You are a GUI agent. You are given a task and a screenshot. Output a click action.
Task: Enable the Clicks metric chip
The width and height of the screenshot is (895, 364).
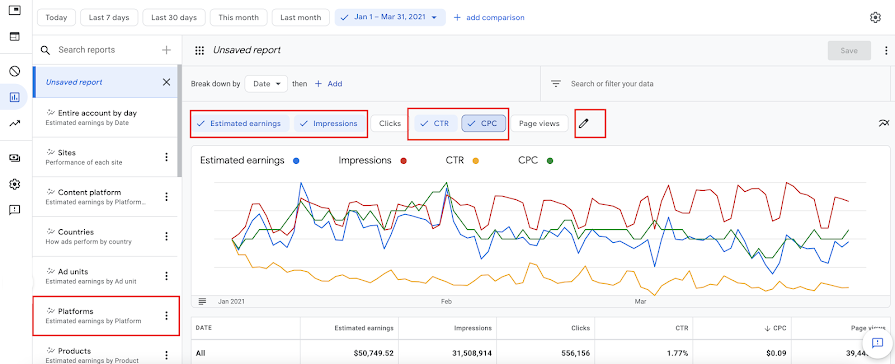pos(390,123)
